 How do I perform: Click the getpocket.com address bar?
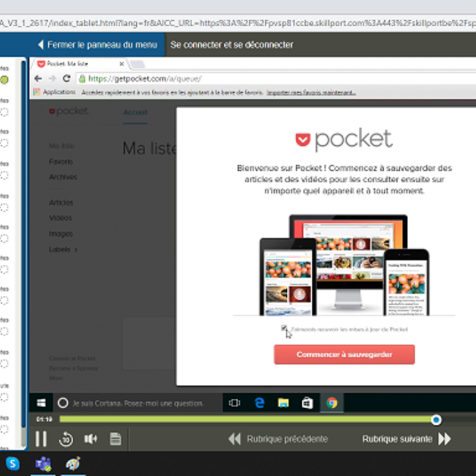coord(276,79)
